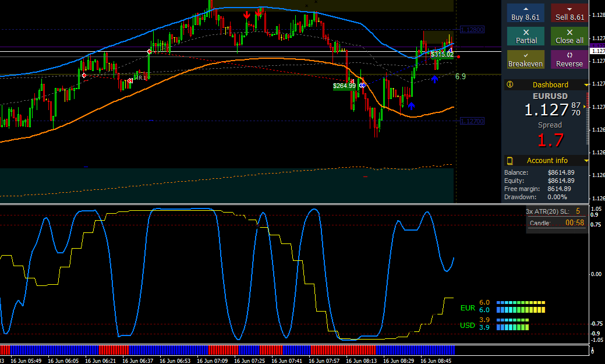Click the trade marker next to $264.99

[x=362, y=85]
